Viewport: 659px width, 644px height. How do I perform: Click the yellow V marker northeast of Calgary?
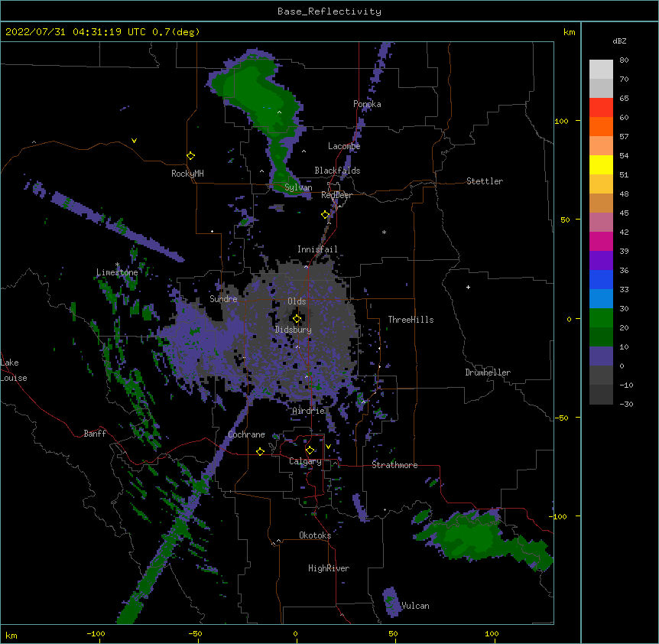[328, 447]
